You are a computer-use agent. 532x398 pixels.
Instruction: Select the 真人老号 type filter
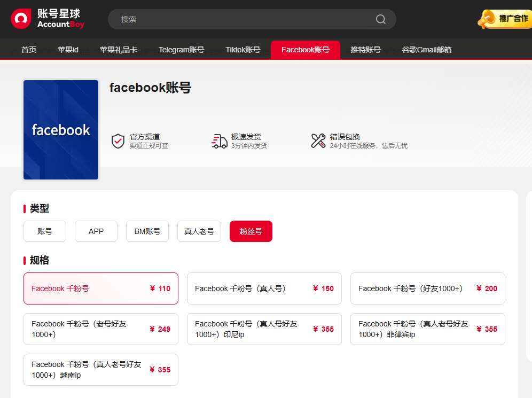(x=199, y=231)
